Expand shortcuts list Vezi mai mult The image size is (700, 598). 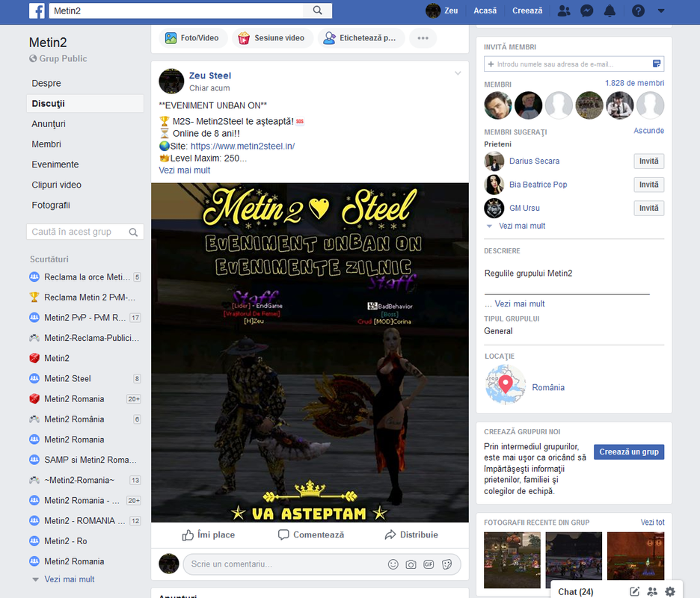click(70, 579)
